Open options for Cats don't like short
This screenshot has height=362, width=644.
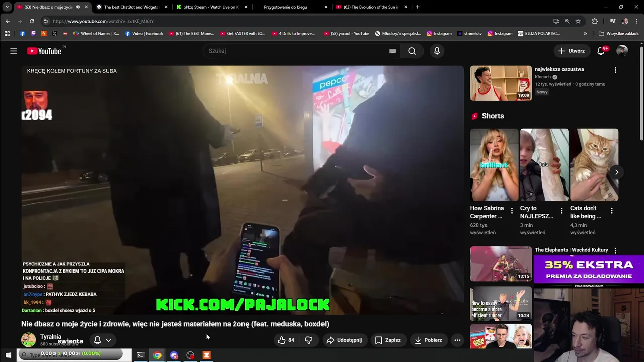612,211
